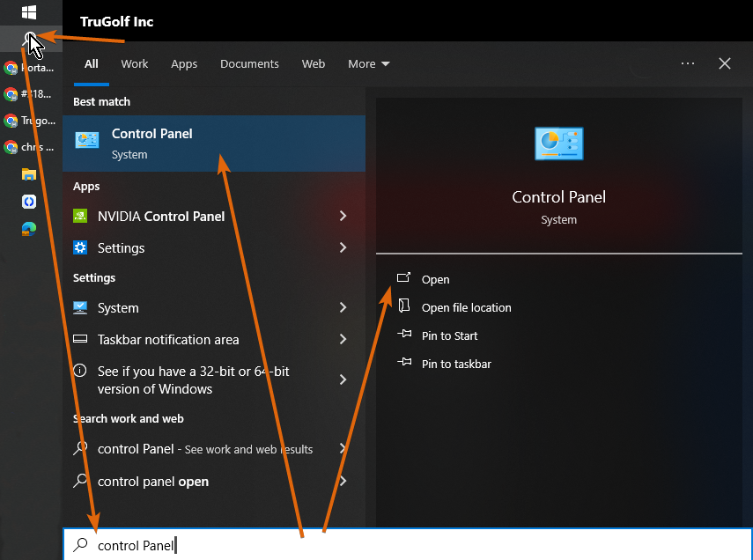Expand 'control panel open' suggestion chevron

click(343, 481)
